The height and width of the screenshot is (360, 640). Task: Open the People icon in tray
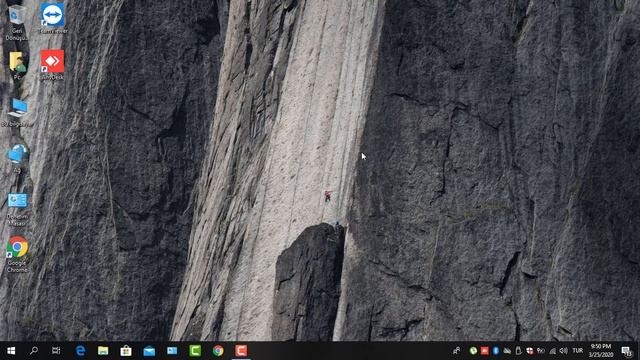(x=457, y=351)
